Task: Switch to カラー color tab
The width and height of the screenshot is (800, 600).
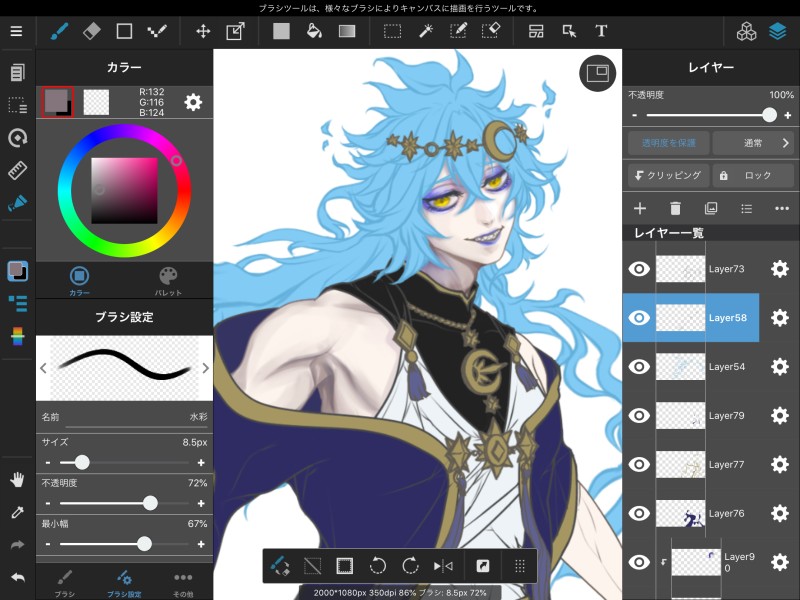Action: point(79,281)
